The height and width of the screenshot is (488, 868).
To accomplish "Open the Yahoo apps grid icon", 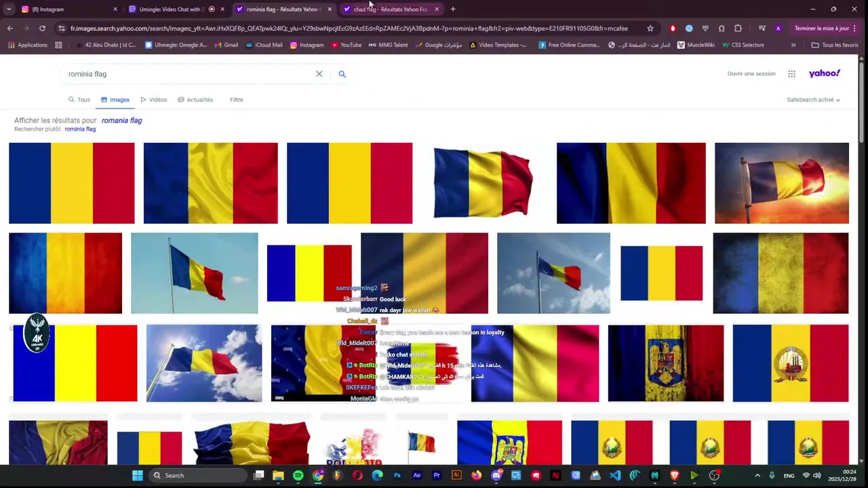I will click(791, 74).
